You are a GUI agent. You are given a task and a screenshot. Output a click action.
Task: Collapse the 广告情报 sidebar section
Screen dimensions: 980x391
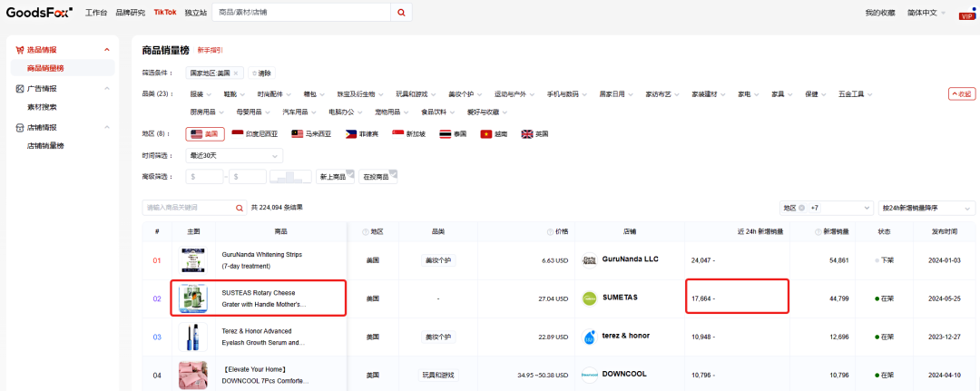(x=107, y=89)
